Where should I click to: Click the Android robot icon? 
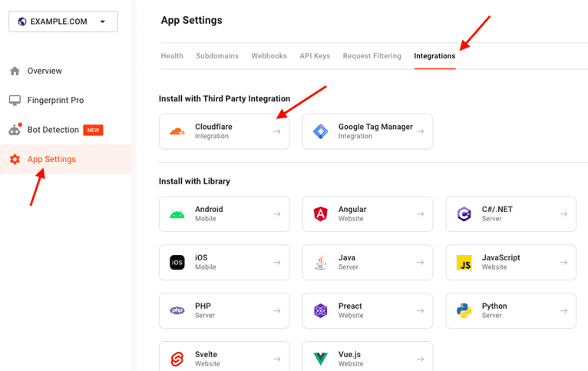tap(177, 214)
